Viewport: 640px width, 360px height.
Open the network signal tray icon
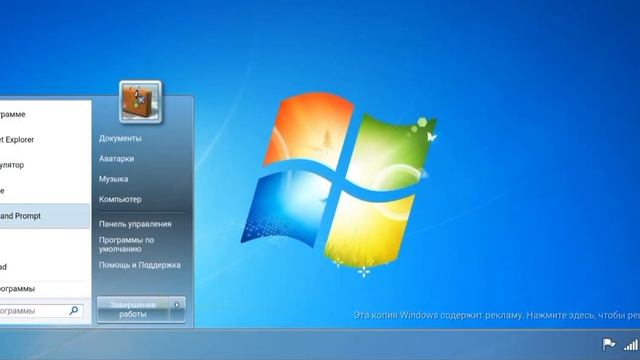click(631, 345)
